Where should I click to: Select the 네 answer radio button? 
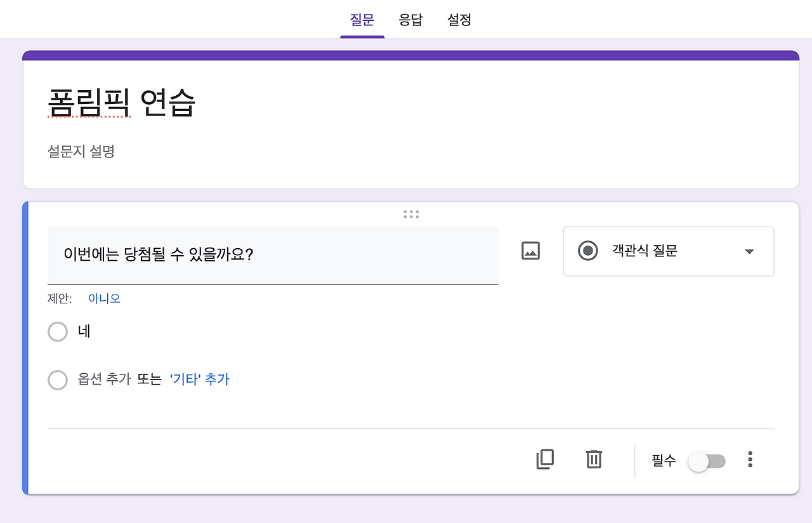(58, 331)
